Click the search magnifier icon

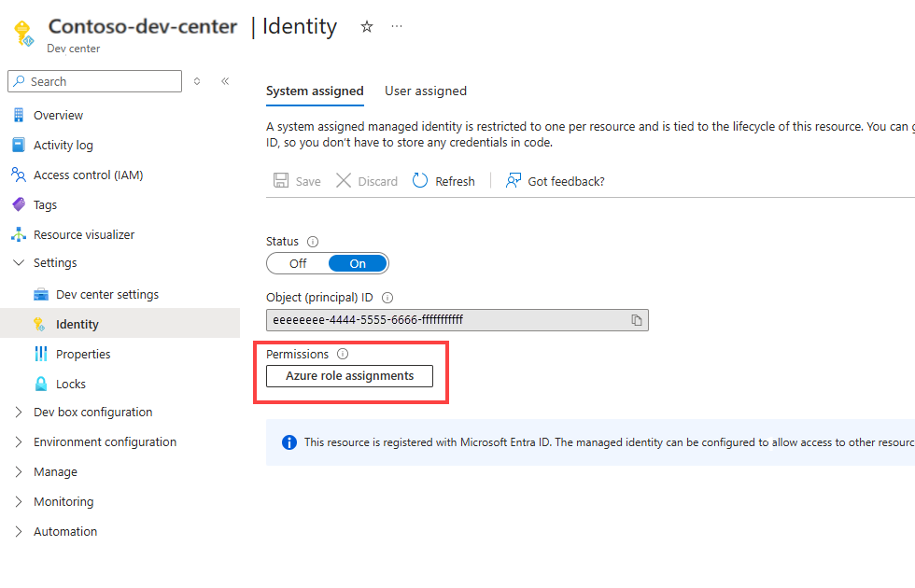20,81
